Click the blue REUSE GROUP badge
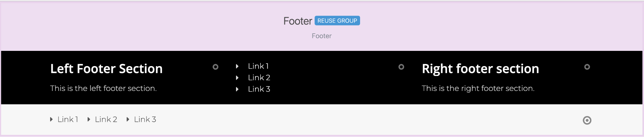 pos(337,21)
